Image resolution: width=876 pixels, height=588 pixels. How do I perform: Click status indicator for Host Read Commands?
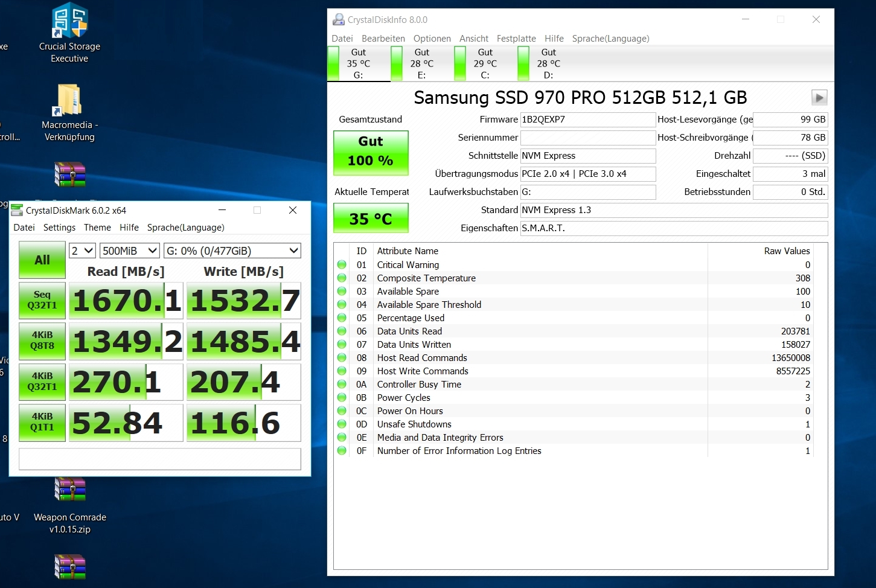tap(342, 357)
